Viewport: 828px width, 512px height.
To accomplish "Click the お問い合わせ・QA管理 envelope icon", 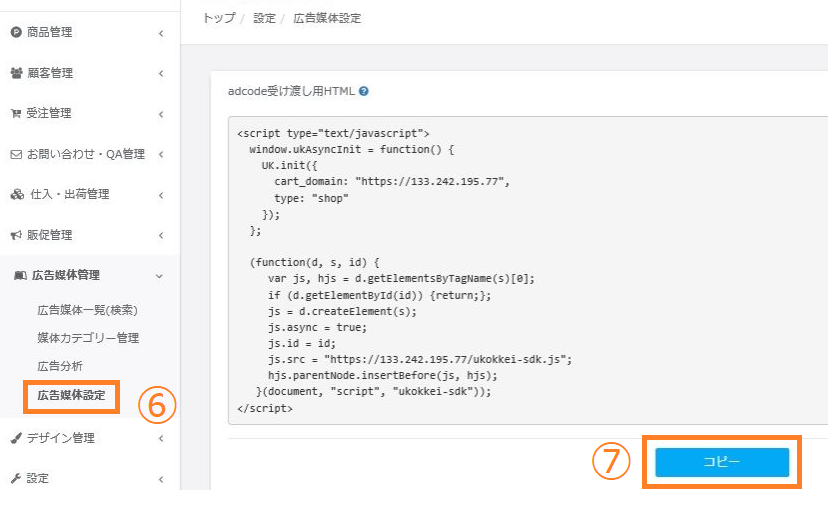I will click(x=16, y=154).
